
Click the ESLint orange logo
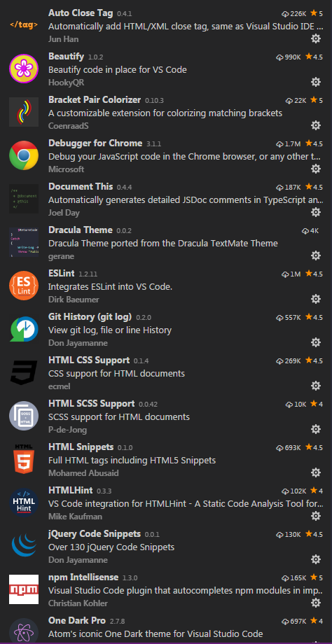24,286
